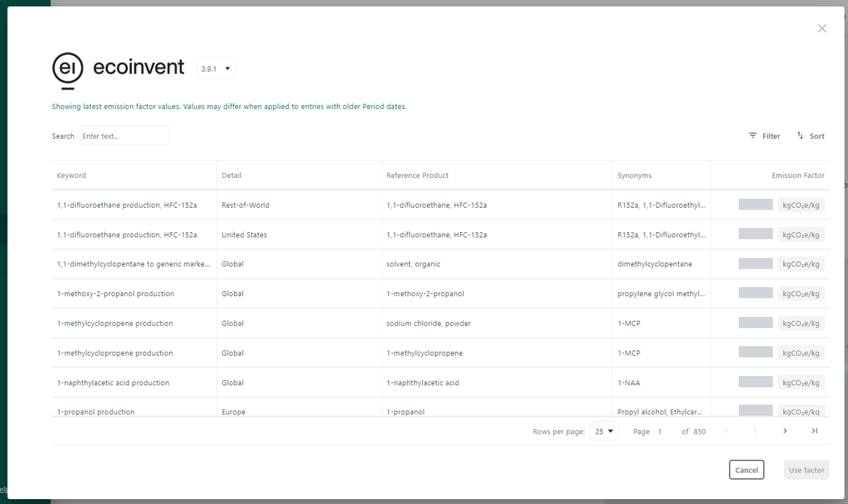Open the 3.9.1 version dropdown
Image resolution: width=848 pixels, height=504 pixels.
click(216, 69)
